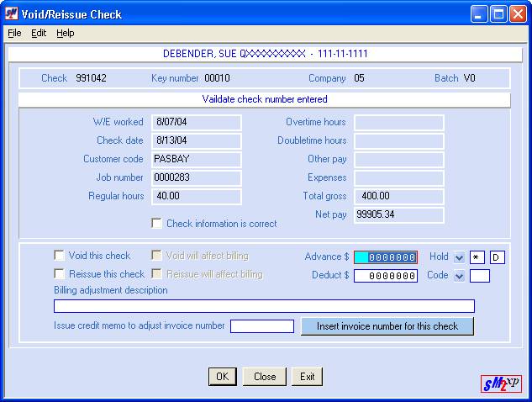Click Insert invoice number for this check
The width and height of the screenshot is (532, 402).
coord(387,326)
